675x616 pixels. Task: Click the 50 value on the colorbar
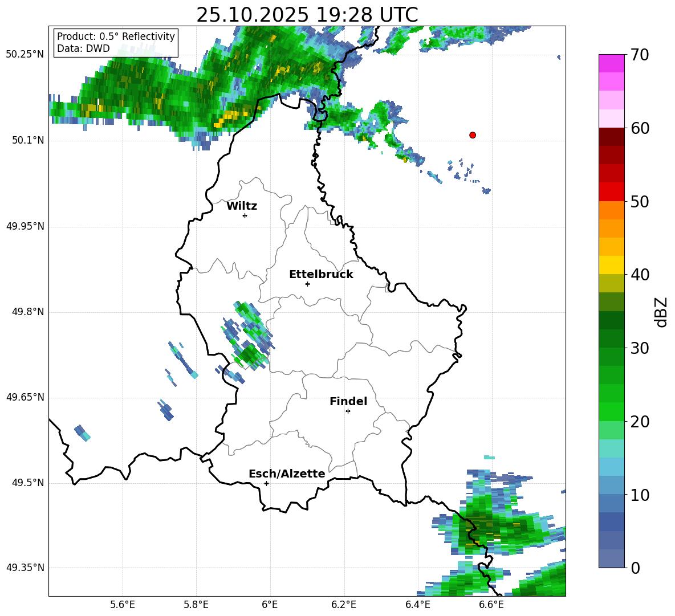click(x=639, y=201)
